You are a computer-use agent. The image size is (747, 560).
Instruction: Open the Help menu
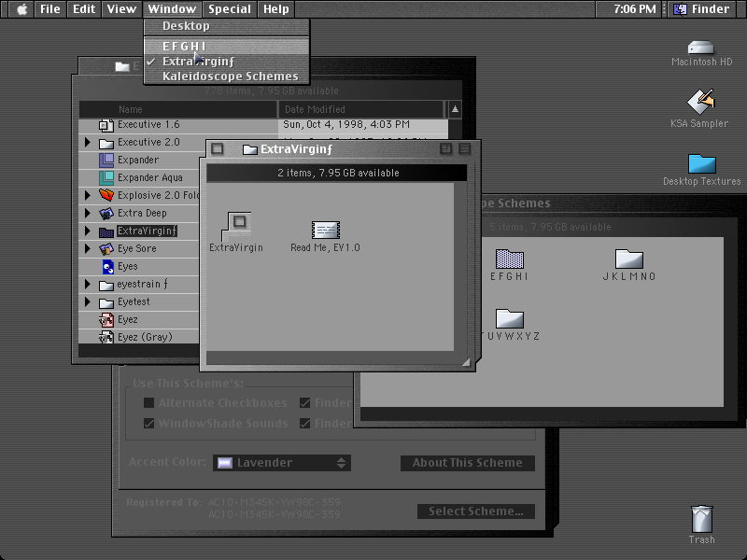(x=275, y=9)
